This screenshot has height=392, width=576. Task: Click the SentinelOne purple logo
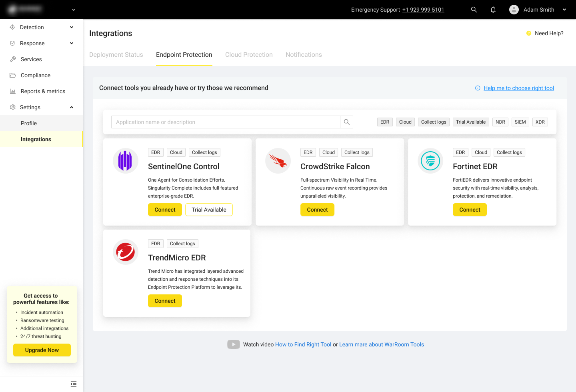(x=126, y=161)
